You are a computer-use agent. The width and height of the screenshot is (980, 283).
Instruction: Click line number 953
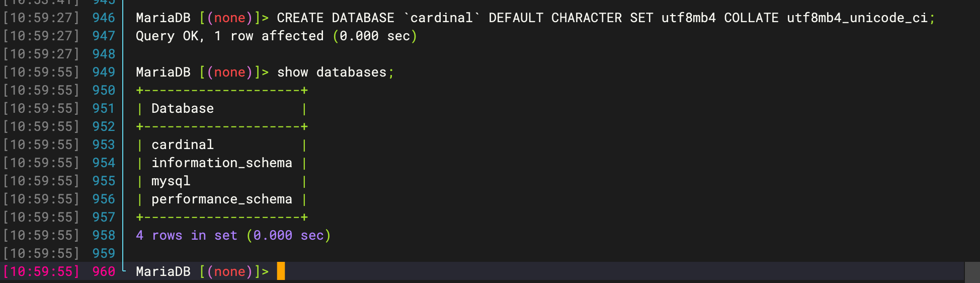pyautogui.click(x=104, y=145)
